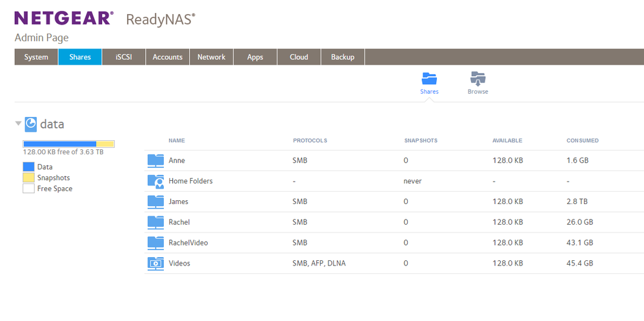Click the blue Data legend swatch

click(28, 167)
